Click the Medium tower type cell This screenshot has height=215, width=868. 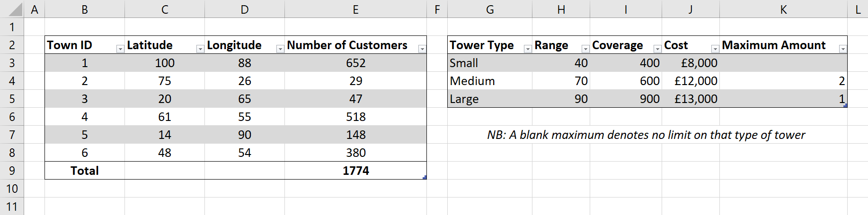click(490, 81)
